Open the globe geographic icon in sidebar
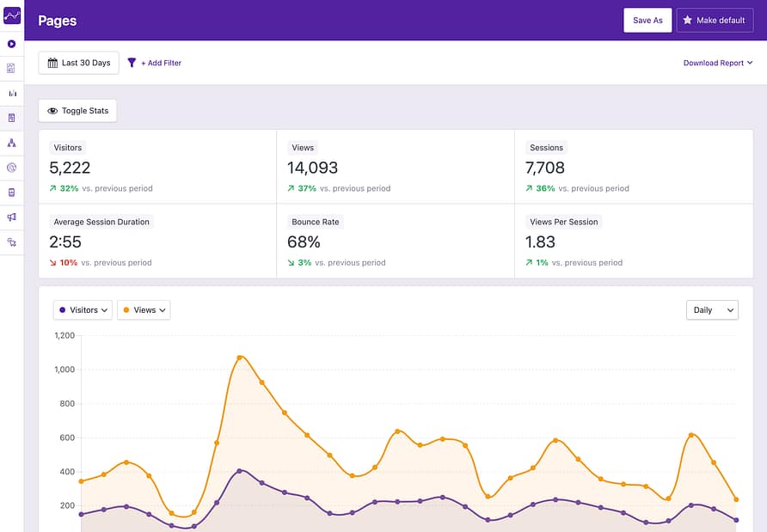767x532 pixels. point(12,168)
